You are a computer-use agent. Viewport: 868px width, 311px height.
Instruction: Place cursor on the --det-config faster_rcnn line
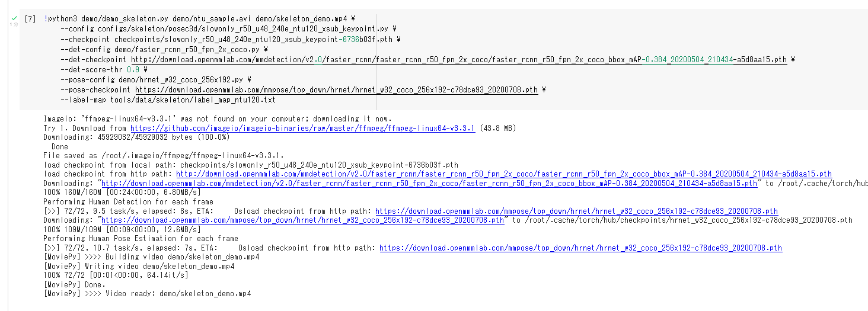tap(164, 50)
